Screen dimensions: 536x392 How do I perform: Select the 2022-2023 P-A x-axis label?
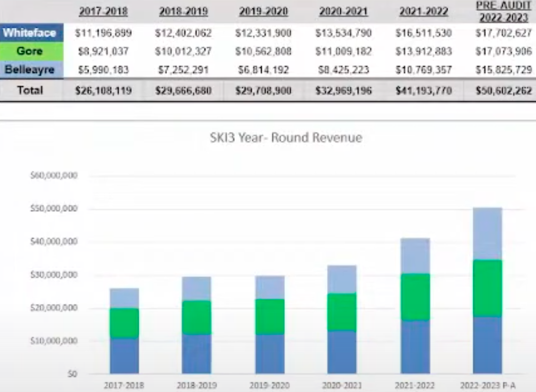pyautogui.click(x=488, y=385)
